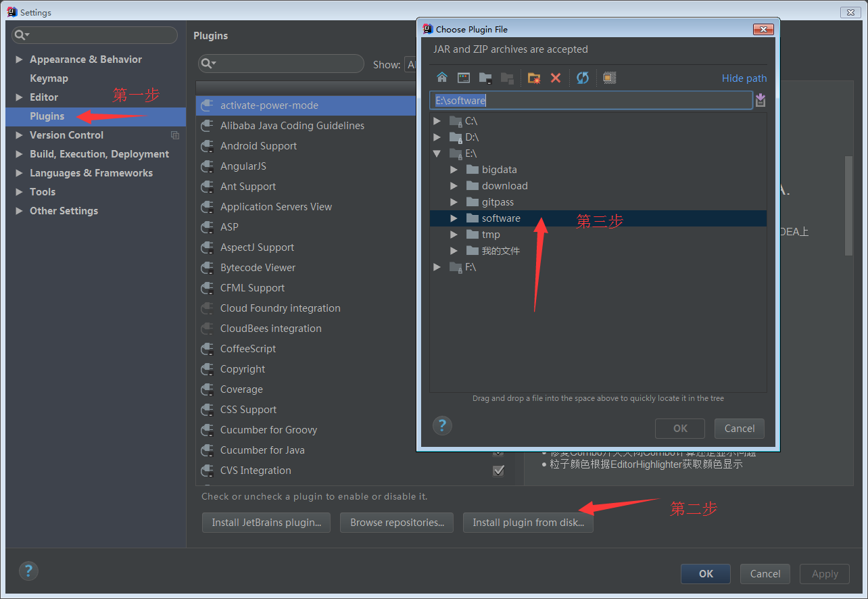Refresh the file tree
The width and height of the screenshot is (868, 599).
[583, 78]
